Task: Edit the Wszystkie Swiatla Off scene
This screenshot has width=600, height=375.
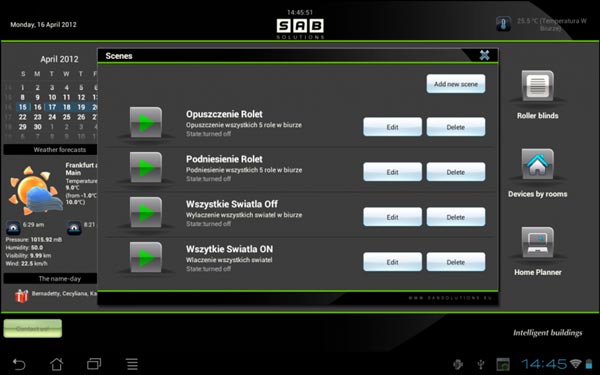Action: (393, 217)
